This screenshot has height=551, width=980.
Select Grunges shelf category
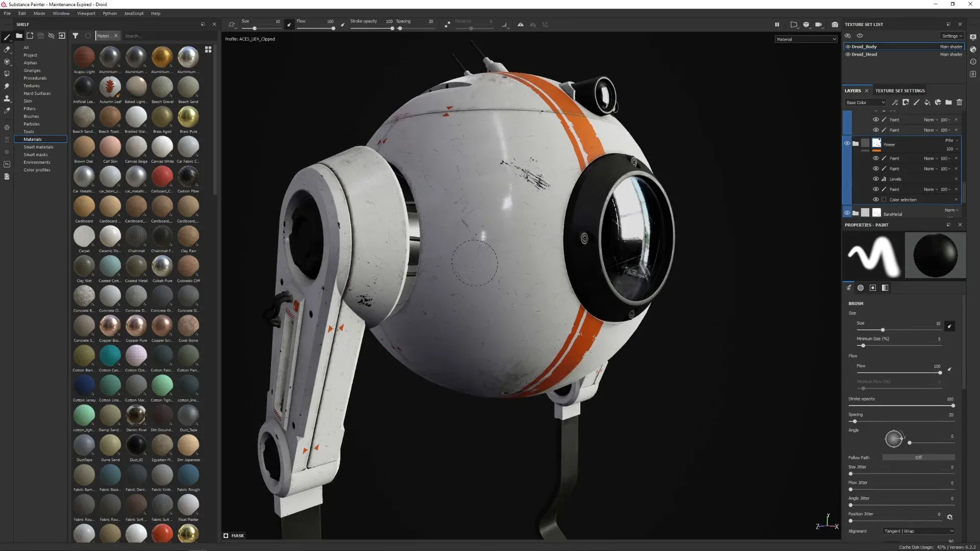[32, 70]
